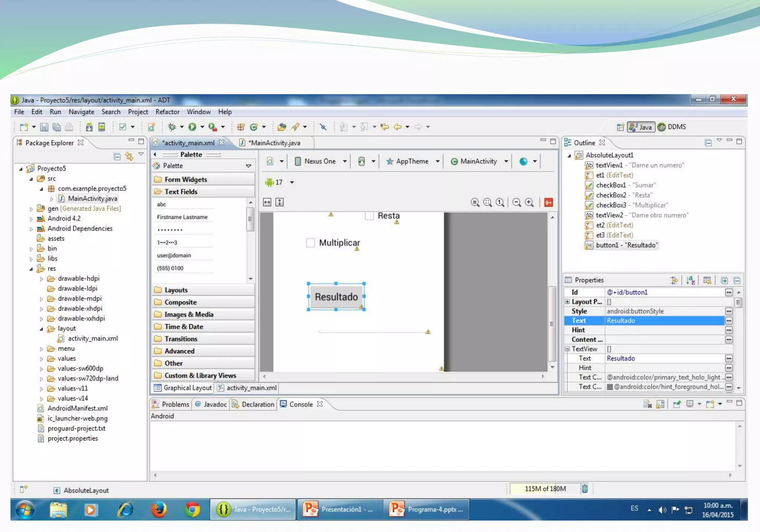Zoom in on the layout canvas
The height and width of the screenshot is (532, 760).
tap(530, 203)
